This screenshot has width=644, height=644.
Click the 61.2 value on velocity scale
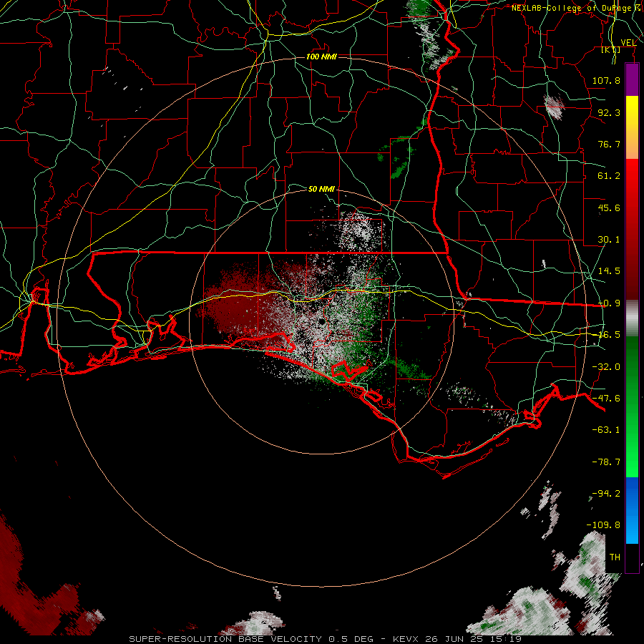(609, 176)
